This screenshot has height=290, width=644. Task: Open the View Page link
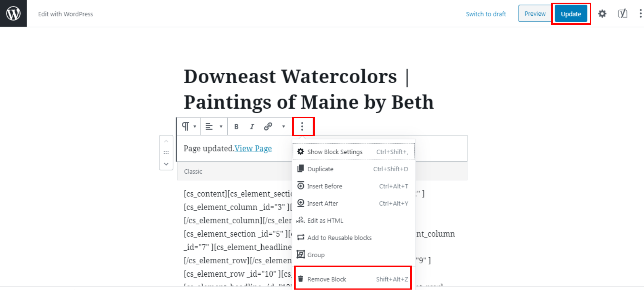[253, 148]
